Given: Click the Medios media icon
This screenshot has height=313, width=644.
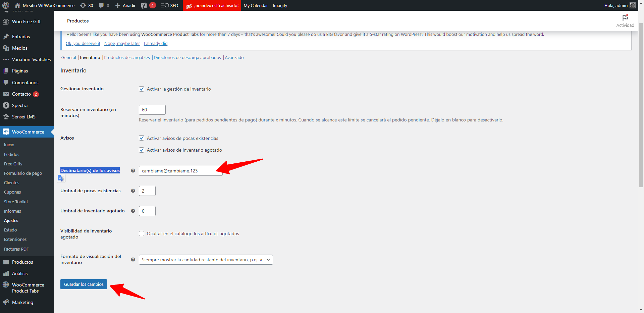Looking at the screenshot, I should click(6, 48).
